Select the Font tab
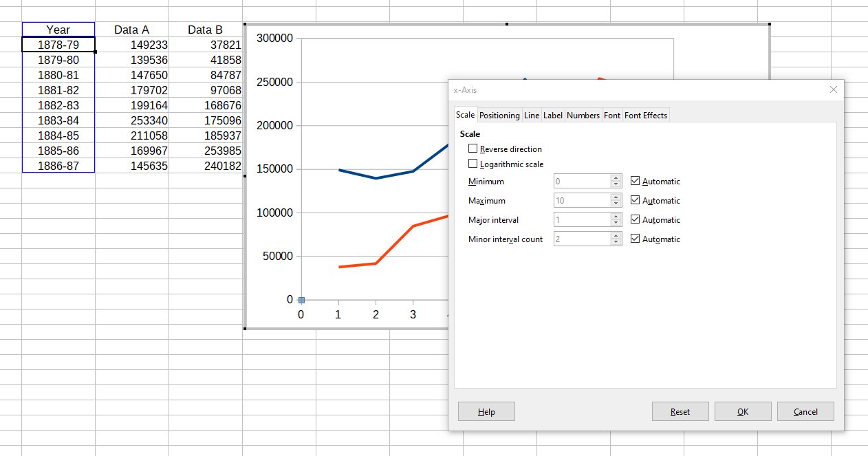Screen dimensions: 868x456 tap(611, 115)
